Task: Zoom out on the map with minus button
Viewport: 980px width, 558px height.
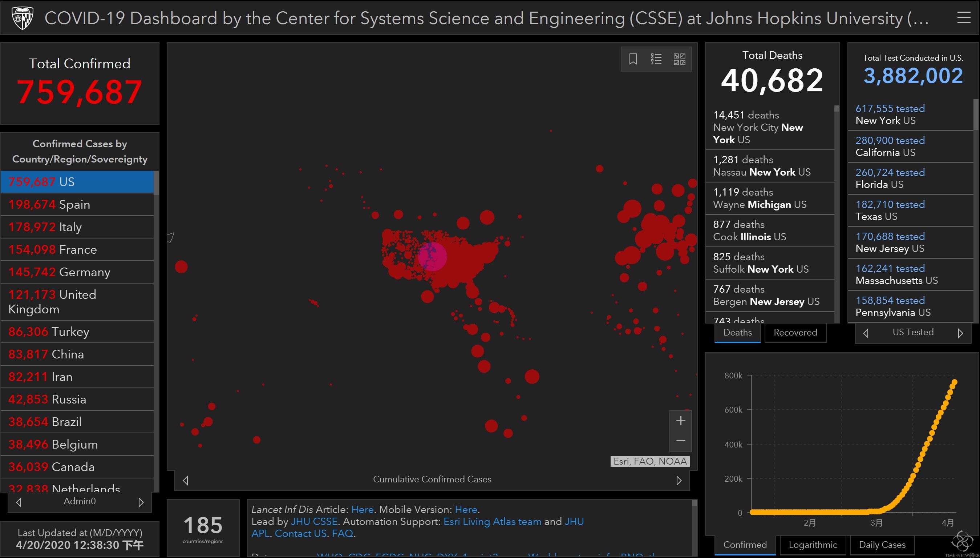Action: click(x=680, y=441)
